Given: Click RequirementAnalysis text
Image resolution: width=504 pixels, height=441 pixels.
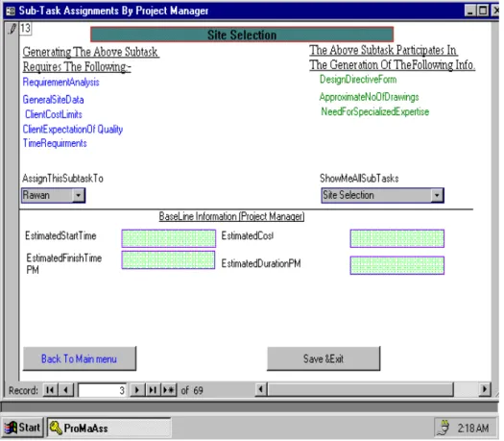Looking at the screenshot, I should tap(61, 83).
